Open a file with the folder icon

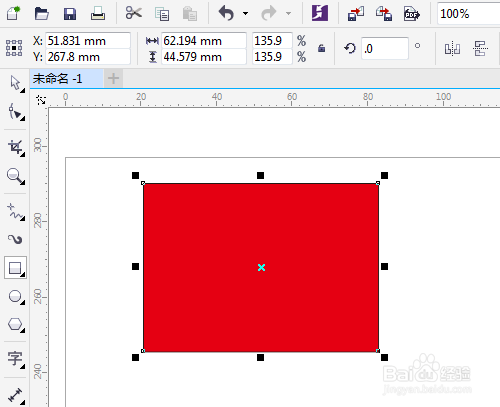pos(42,14)
